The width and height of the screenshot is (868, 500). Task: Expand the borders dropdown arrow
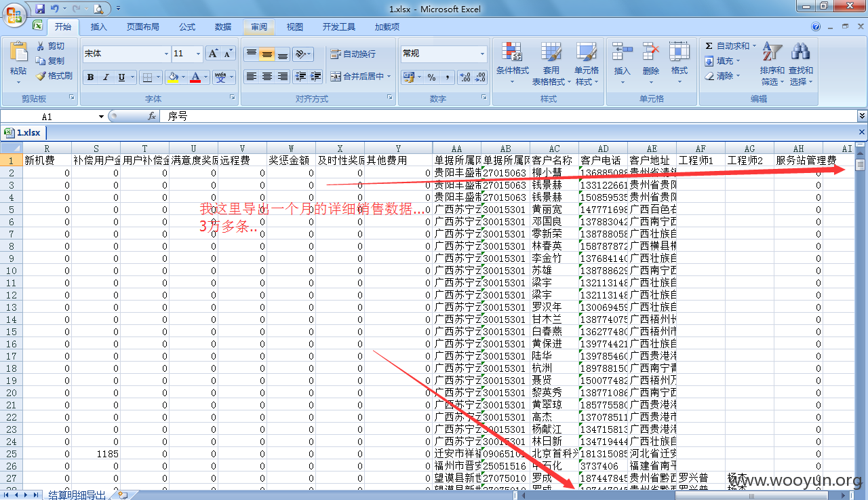[x=159, y=77]
